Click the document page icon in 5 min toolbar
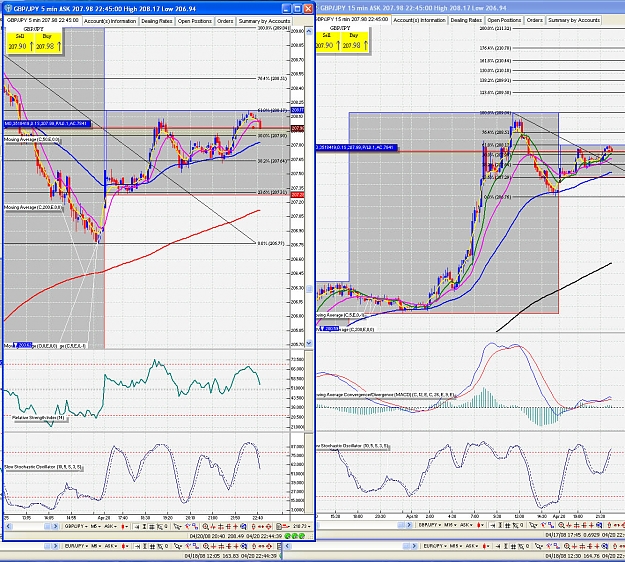This screenshot has height=562, width=625. point(279,527)
